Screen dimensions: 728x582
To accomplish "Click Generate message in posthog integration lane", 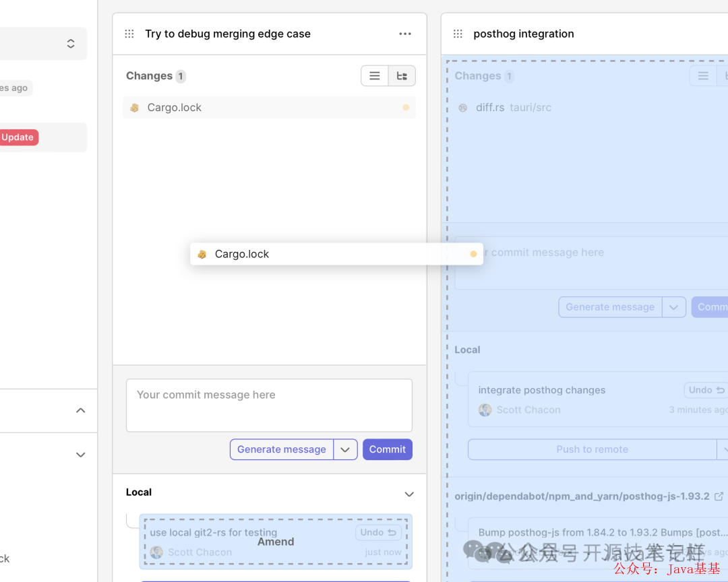I will [610, 307].
